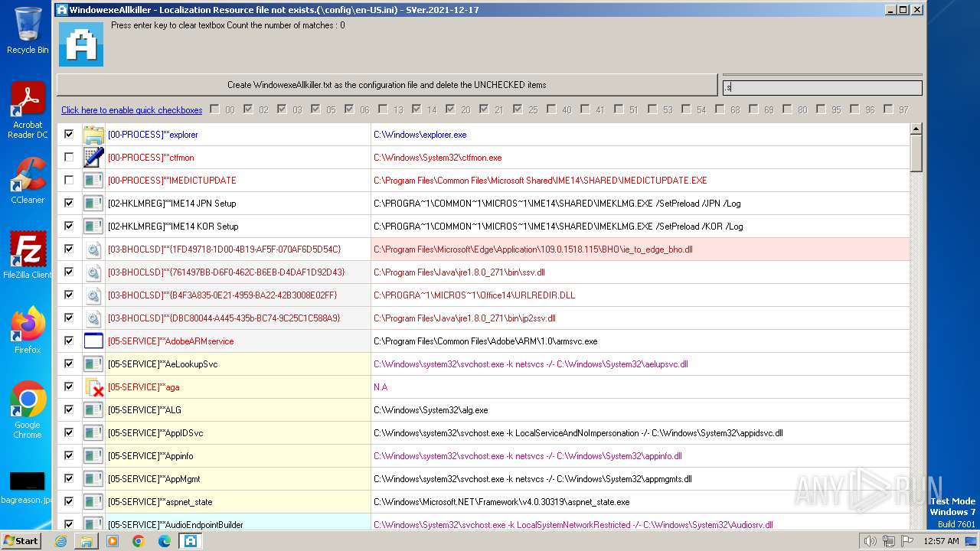Select '[05-SERVICE]**AdobeARMservice' entry text
Screen dimensions: 980x551
point(171,341)
